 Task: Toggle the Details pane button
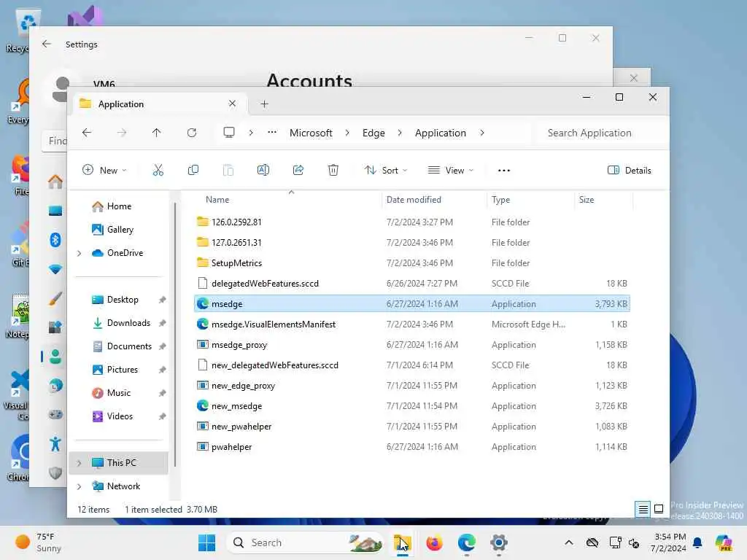[630, 170]
